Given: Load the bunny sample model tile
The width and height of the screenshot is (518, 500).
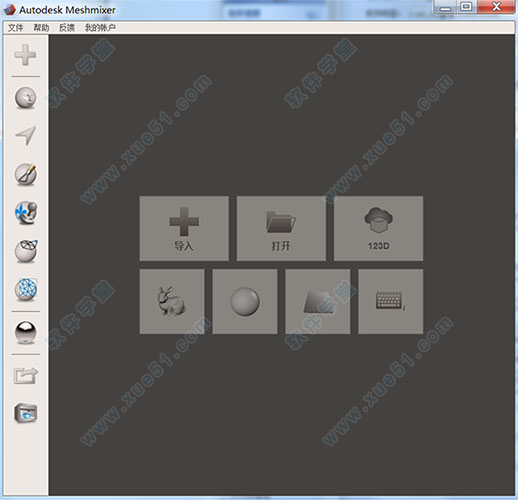Looking at the screenshot, I should pos(172,301).
